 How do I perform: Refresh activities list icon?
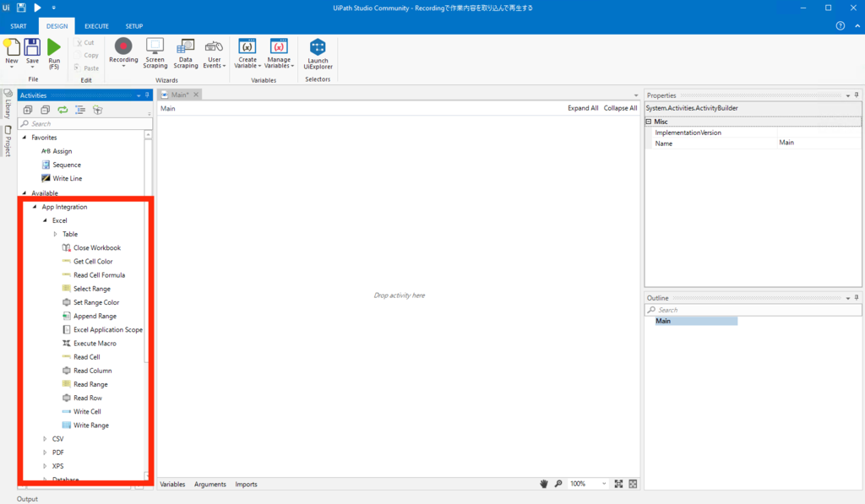(x=63, y=110)
